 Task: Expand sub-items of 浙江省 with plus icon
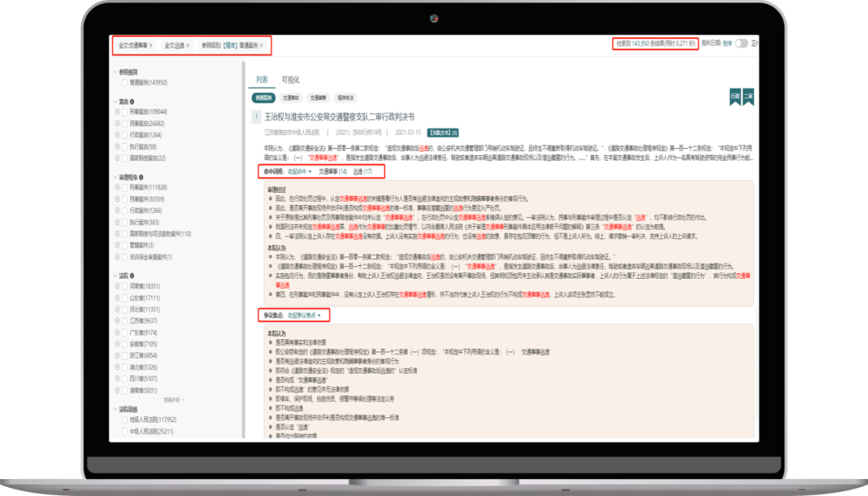(117, 355)
